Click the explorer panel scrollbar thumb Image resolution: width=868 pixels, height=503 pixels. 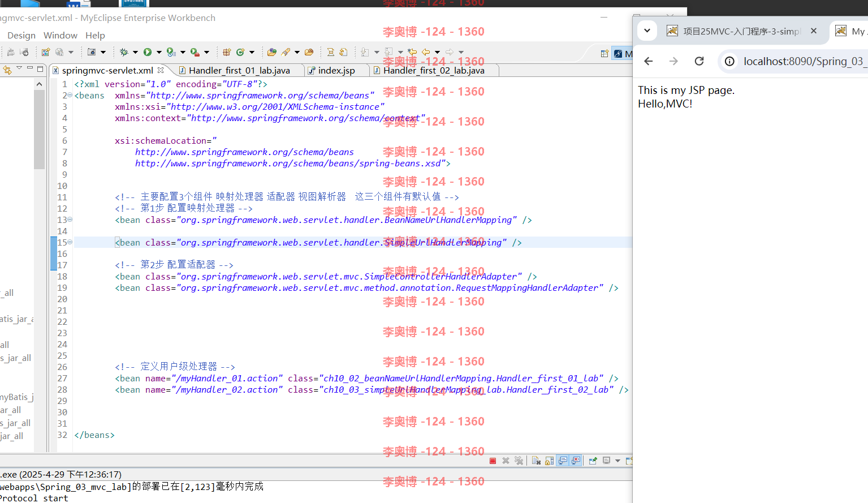tap(39, 130)
